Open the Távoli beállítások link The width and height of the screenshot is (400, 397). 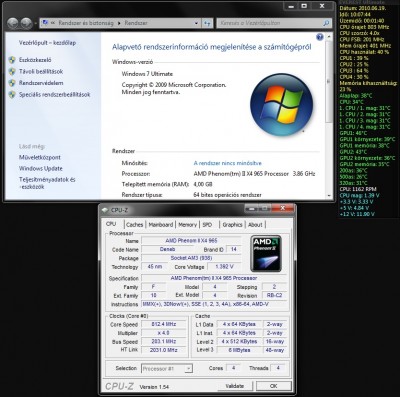[41, 71]
